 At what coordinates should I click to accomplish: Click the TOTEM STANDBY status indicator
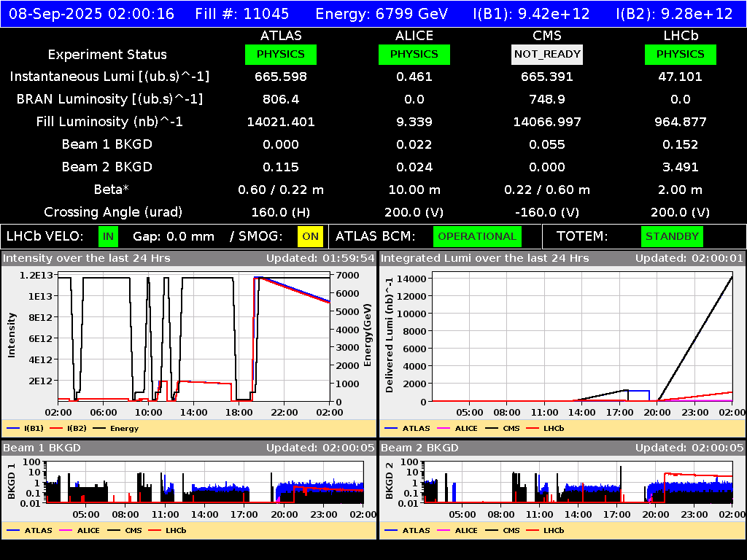[672, 236]
